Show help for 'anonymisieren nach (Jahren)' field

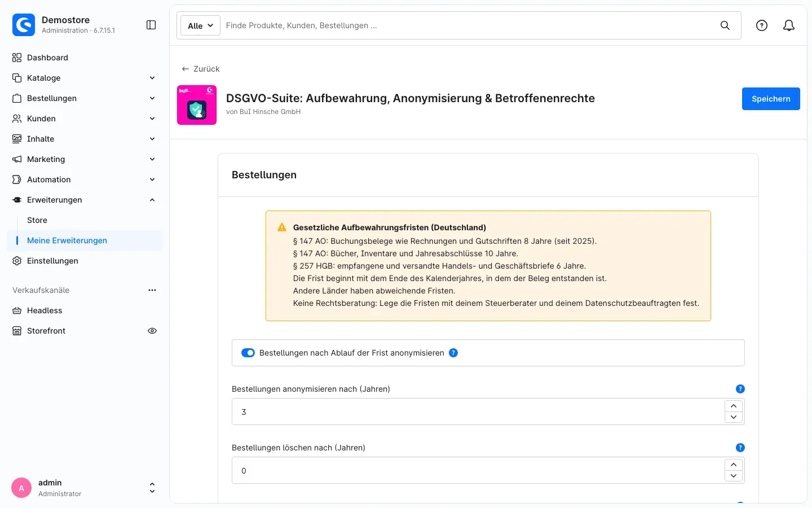pos(740,389)
